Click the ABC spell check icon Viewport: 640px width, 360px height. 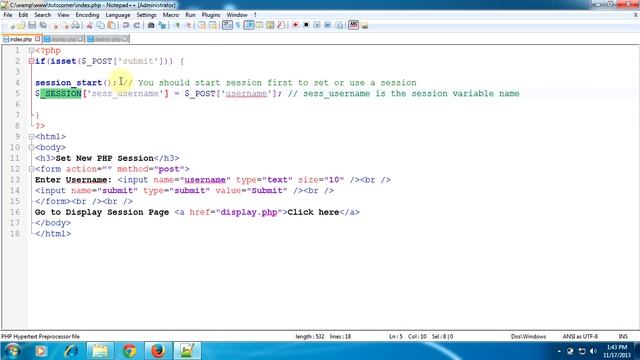[x=353, y=25]
